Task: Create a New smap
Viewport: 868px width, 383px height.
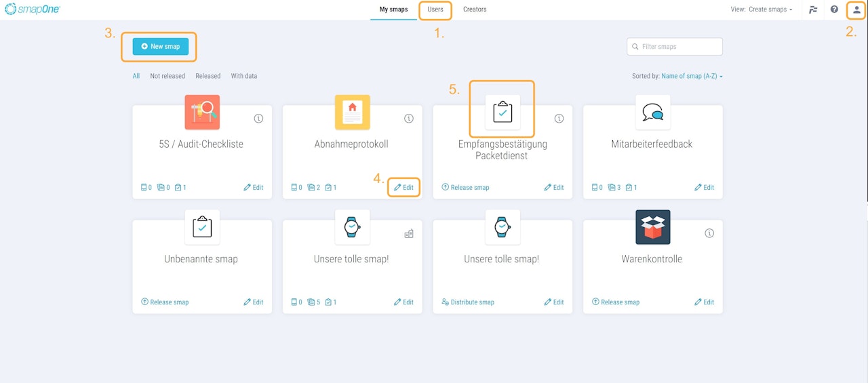Action: pos(161,47)
